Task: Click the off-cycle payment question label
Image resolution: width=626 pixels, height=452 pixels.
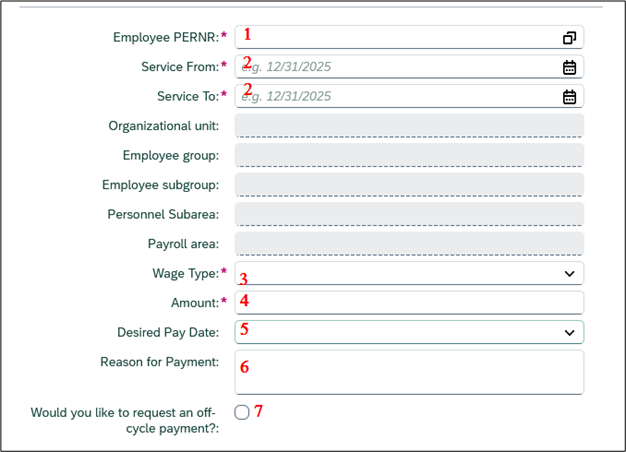Action: click(x=125, y=420)
